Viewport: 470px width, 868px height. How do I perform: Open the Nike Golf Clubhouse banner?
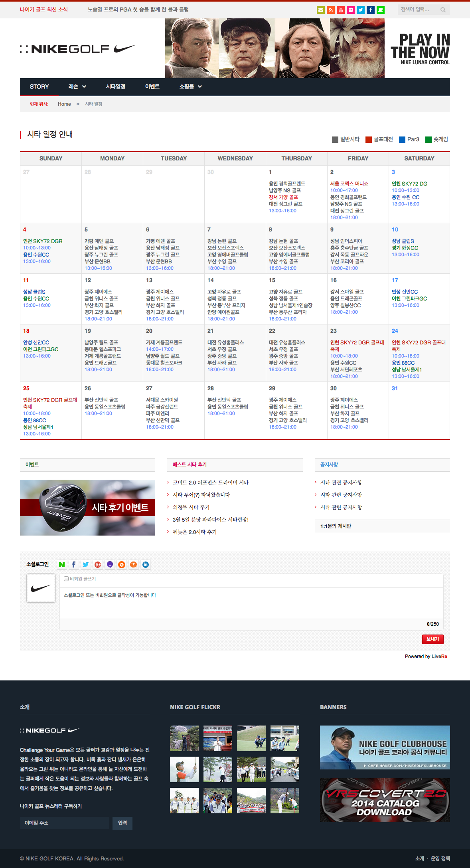coord(385,747)
